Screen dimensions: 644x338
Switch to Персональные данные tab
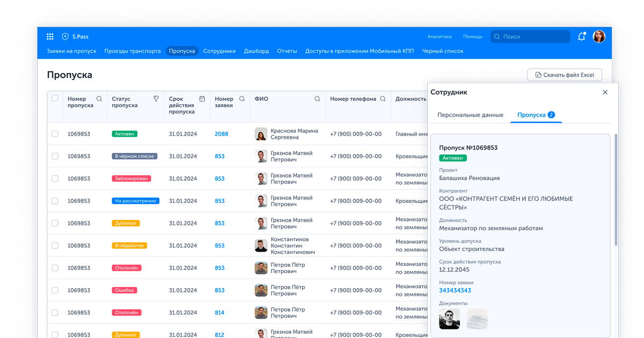(x=470, y=115)
